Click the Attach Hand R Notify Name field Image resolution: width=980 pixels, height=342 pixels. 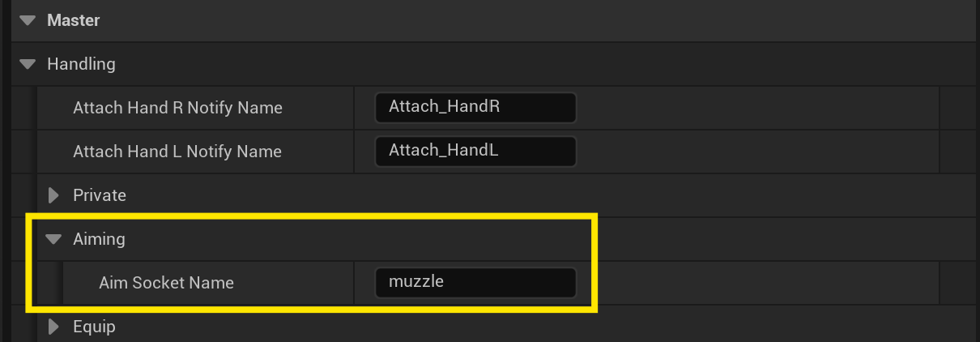pos(475,107)
